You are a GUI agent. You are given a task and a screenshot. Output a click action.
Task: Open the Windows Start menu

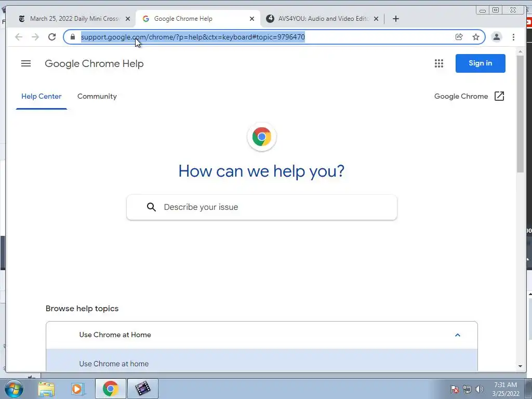[14, 389]
